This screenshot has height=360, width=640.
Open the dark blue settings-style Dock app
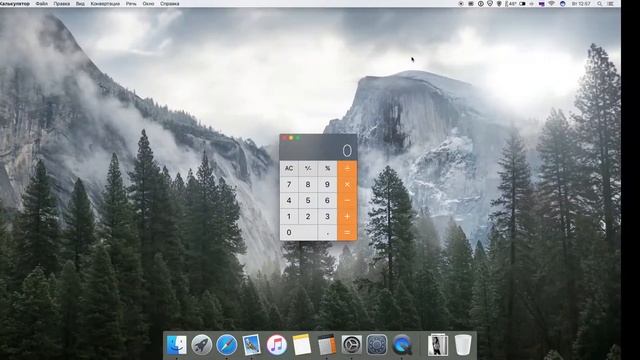coord(377,345)
